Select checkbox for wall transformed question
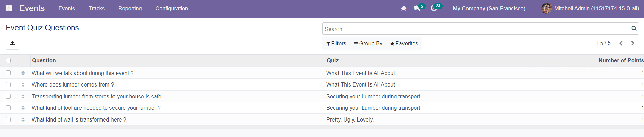 tap(8, 120)
